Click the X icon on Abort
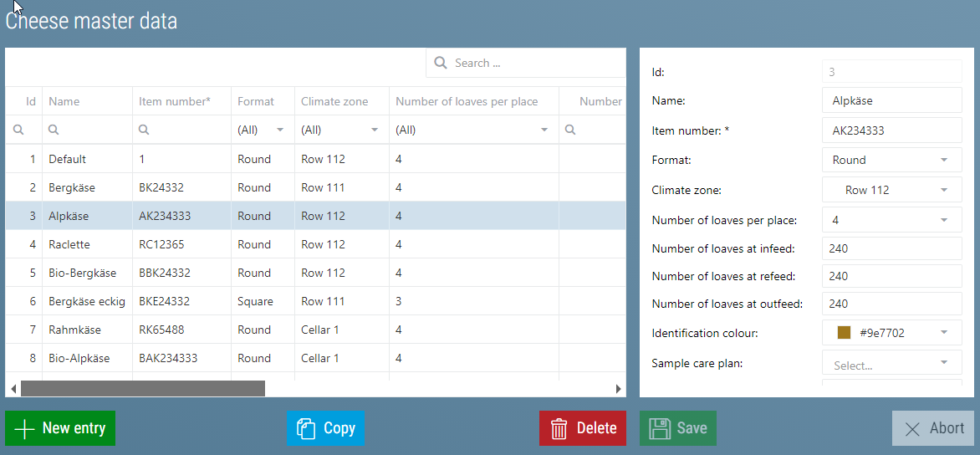Screen dimensions: 980x455 (912, 429)
